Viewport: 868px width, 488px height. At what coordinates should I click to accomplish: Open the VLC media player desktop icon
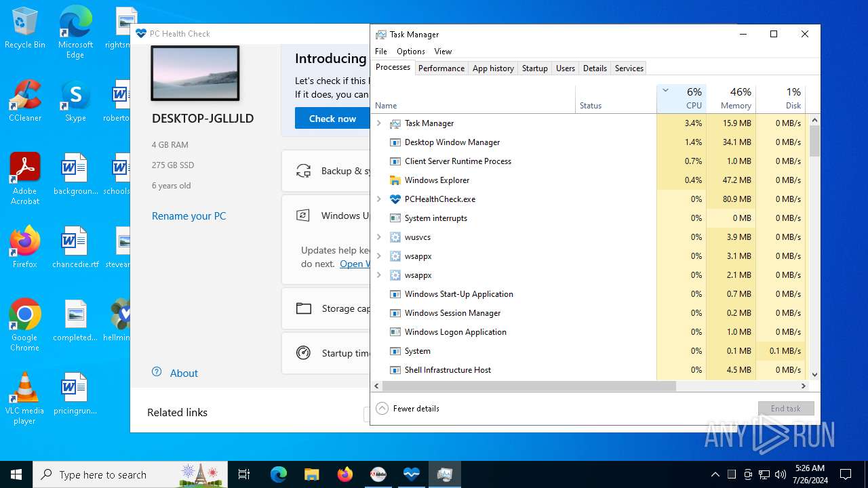click(25, 399)
